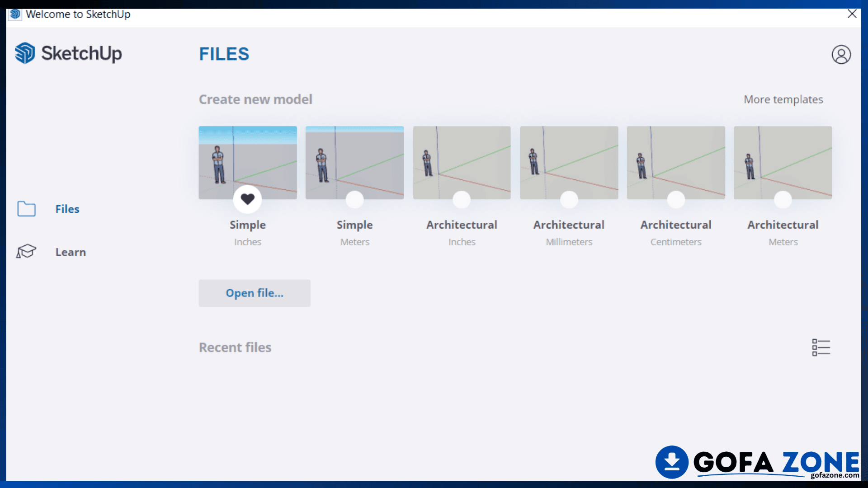Switch recent files to list view
Screen dimensions: 868x488
pos(821,347)
